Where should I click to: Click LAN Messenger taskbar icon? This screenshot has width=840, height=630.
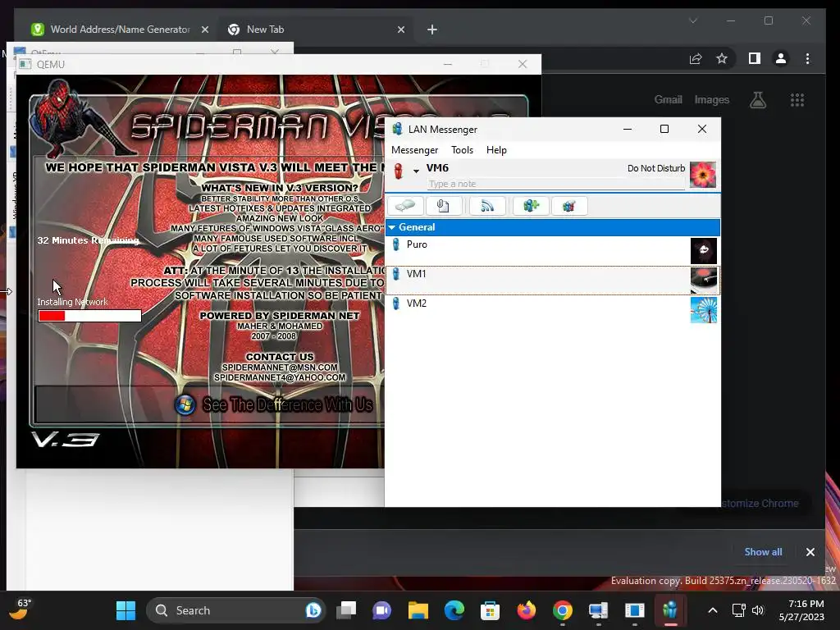tap(670, 610)
